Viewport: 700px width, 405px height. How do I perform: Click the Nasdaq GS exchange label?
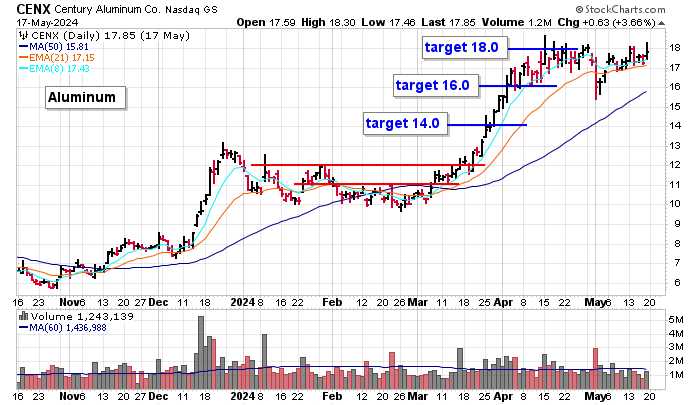pyautogui.click(x=192, y=9)
